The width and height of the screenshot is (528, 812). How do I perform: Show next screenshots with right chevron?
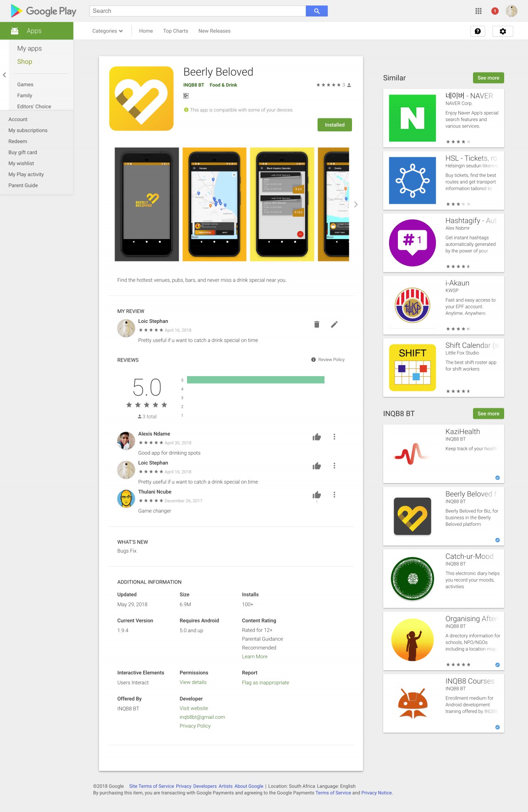tap(356, 205)
